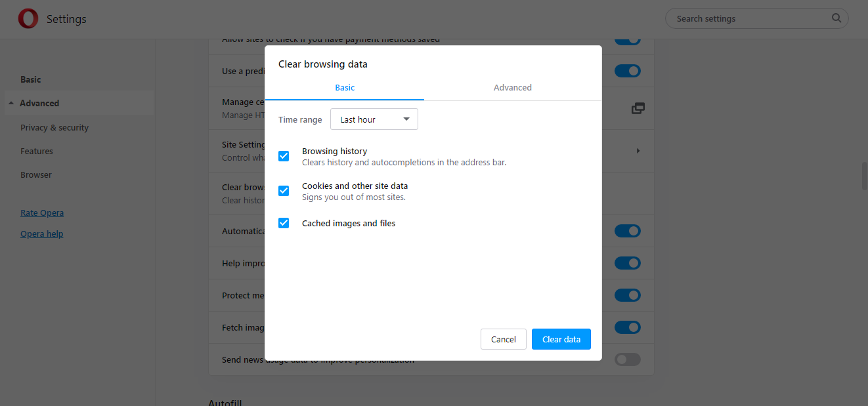Switch to the Advanced tab in dialog
Screen dimensions: 868x406
click(x=512, y=87)
